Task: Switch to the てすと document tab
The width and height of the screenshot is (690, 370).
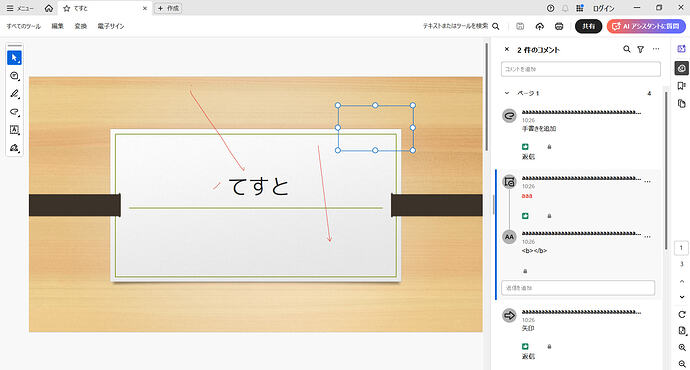Action: 105,8
